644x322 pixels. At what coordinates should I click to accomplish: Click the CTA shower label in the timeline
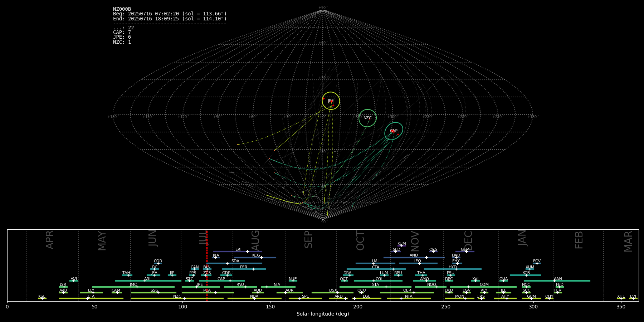[x=375, y=267]
